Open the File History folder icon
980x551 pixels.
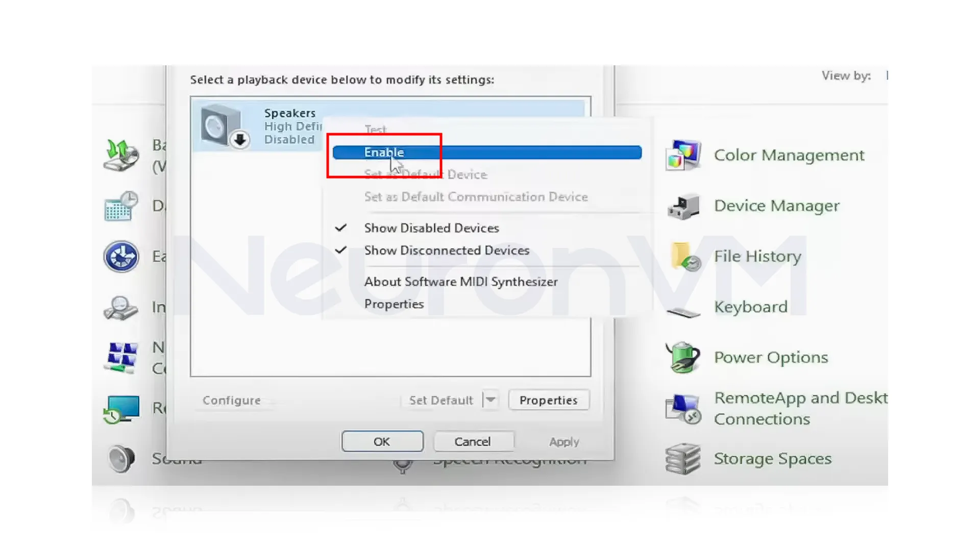(685, 257)
